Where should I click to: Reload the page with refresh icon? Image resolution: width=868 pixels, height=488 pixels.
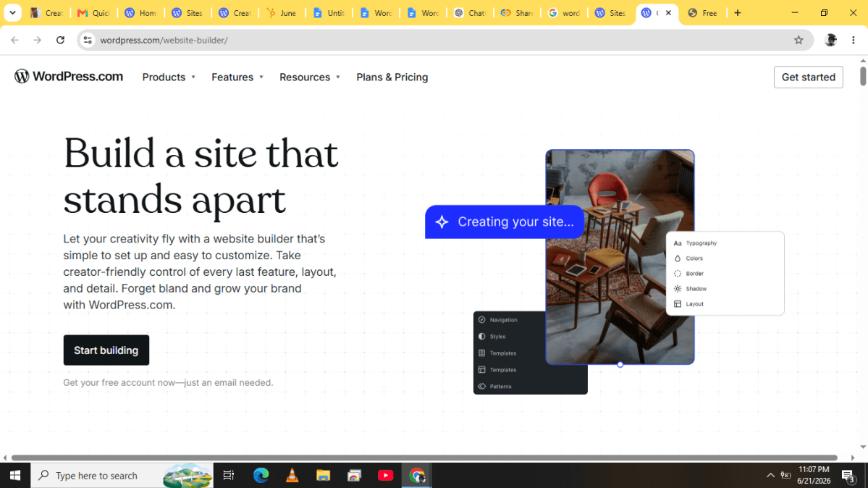pos(60,40)
